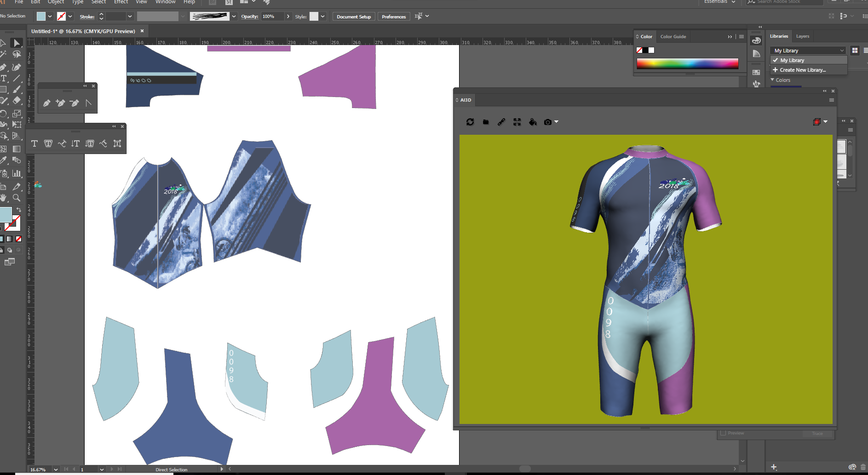Screen dimensions: 868x475
Task: Select the Add Anchor Point tool
Action: tap(60, 103)
